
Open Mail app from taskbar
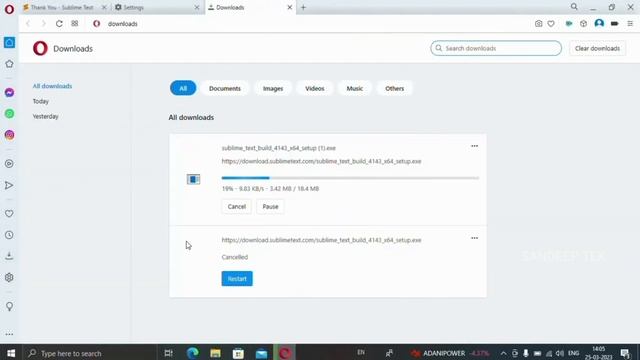262,353
